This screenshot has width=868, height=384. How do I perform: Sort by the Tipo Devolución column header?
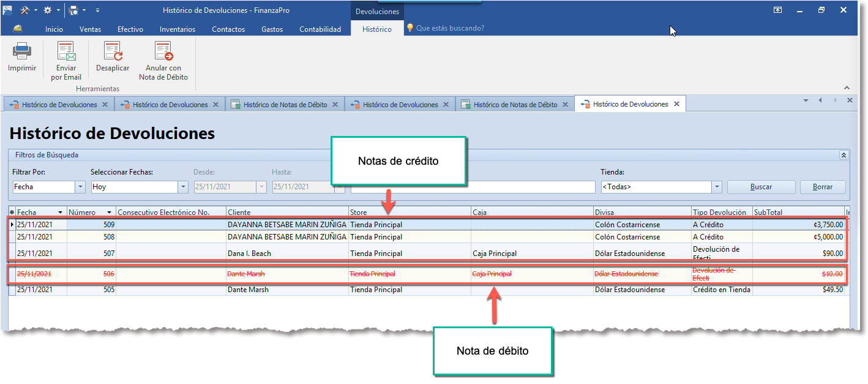(x=722, y=213)
